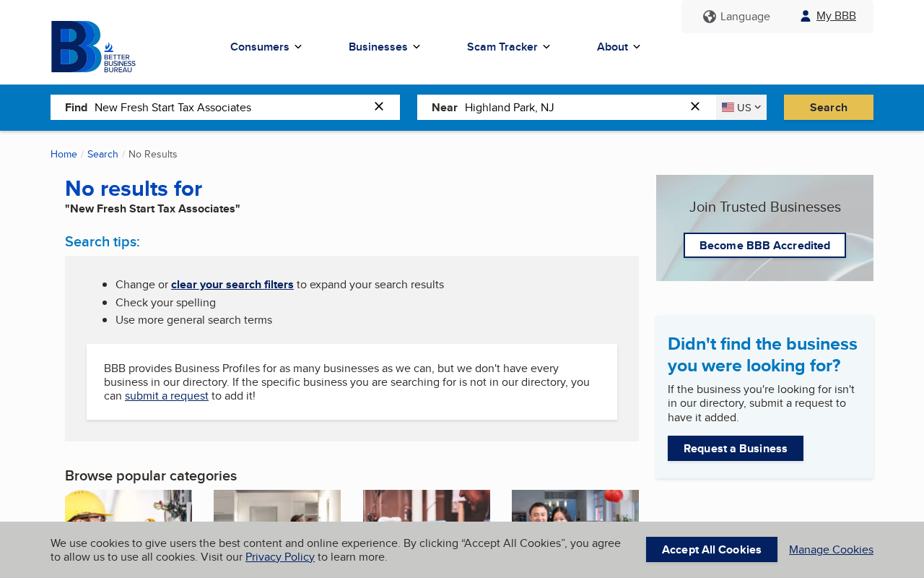Click the Request a Business button
The width and height of the screenshot is (924, 578).
point(736,449)
